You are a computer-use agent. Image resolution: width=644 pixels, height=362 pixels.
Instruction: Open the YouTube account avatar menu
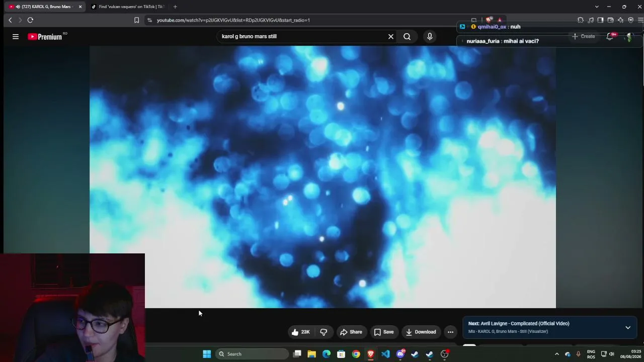629,37
